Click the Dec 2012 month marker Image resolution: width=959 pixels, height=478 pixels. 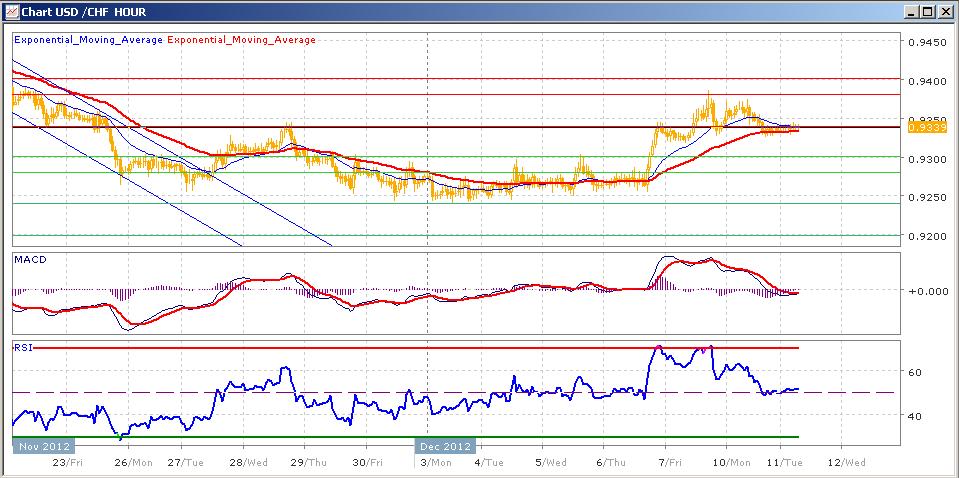(446, 446)
